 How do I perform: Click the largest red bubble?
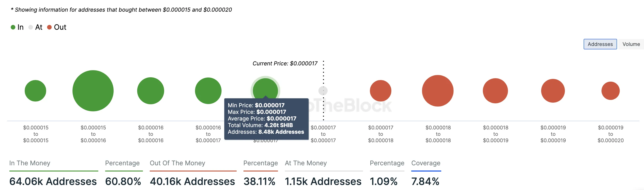[x=438, y=91]
